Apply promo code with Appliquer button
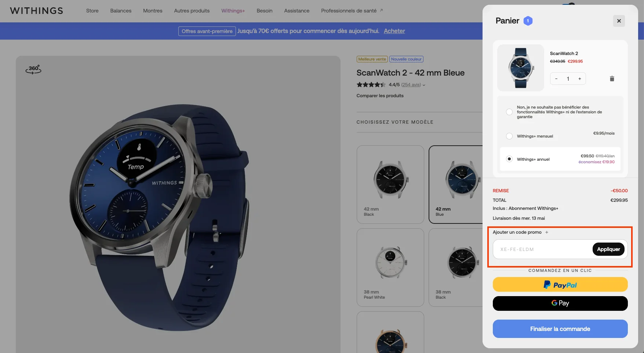 608,249
